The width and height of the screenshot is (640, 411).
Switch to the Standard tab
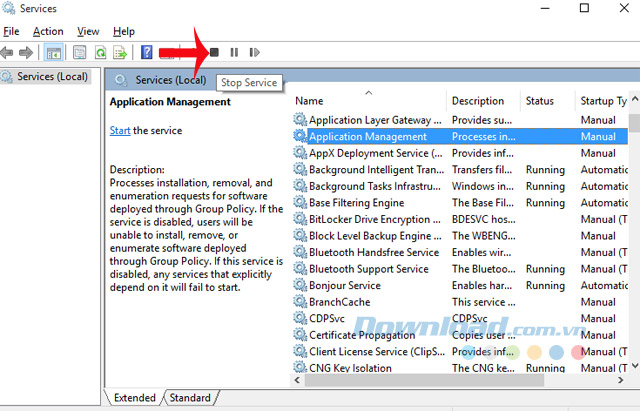point(190,398)
